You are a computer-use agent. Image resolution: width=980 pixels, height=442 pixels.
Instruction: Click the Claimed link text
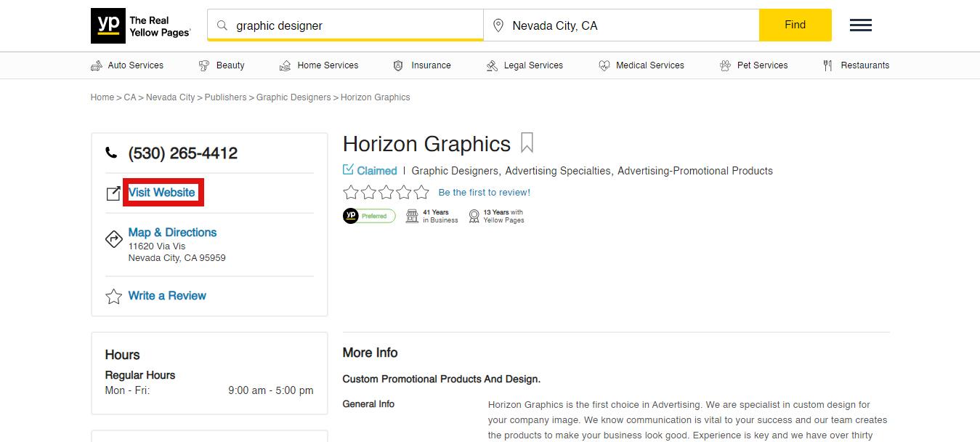point(377,171)
